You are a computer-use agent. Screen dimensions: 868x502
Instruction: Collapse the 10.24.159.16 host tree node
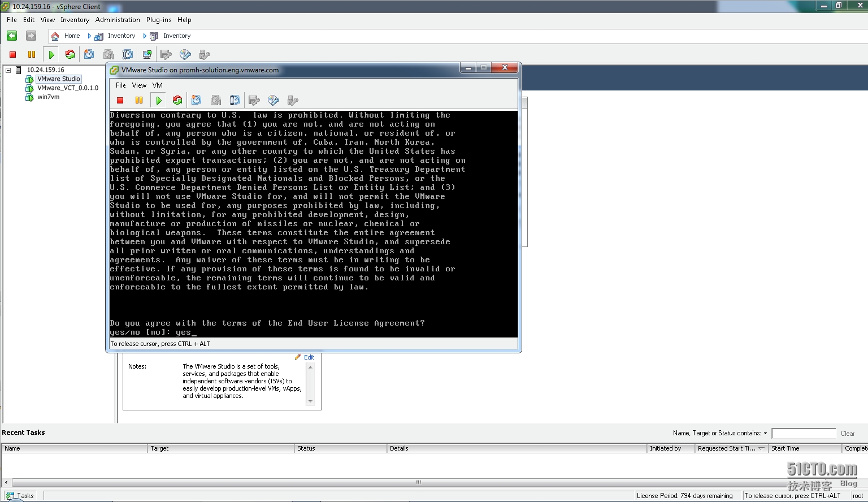pyautogui.click(x=8, y=70)
